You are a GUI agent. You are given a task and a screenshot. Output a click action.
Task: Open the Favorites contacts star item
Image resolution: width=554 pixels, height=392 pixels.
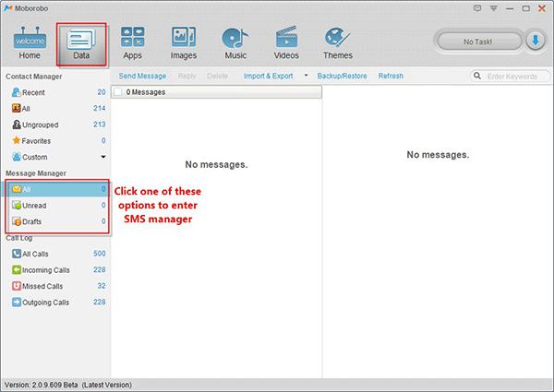[37, 141]
